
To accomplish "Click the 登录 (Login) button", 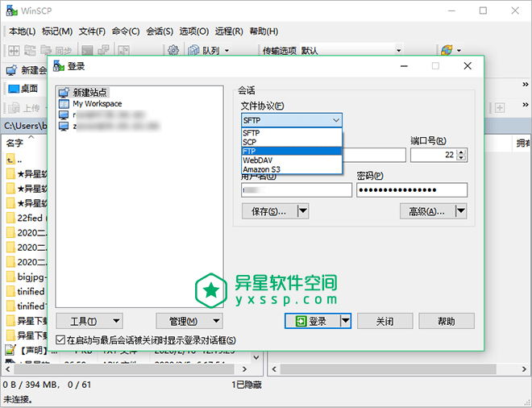I will coord(312,321).
